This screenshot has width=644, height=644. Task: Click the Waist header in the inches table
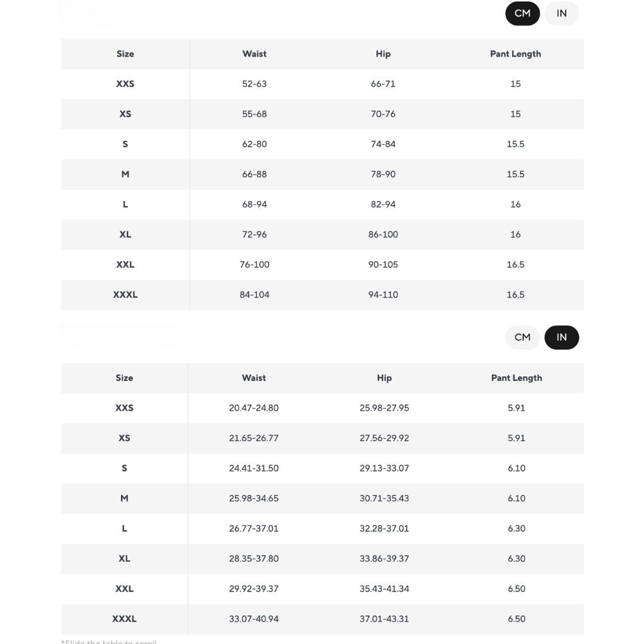tap(254, 378)
